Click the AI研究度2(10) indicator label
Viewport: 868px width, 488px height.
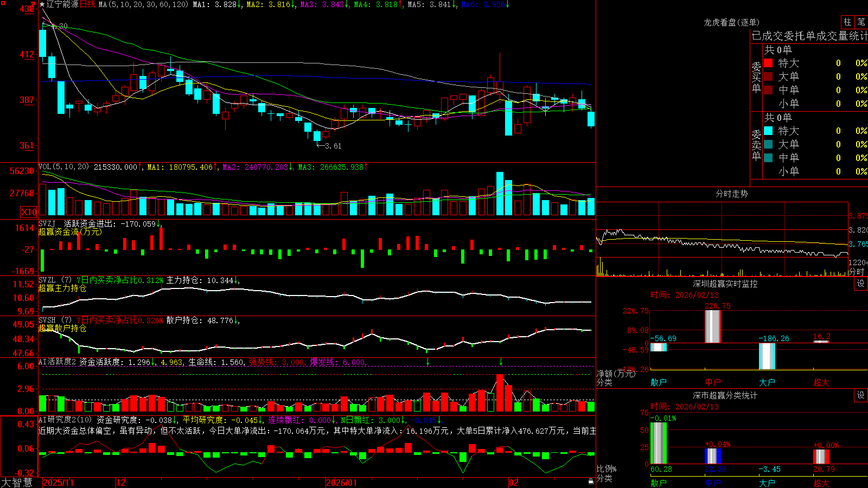coord(65,420)
